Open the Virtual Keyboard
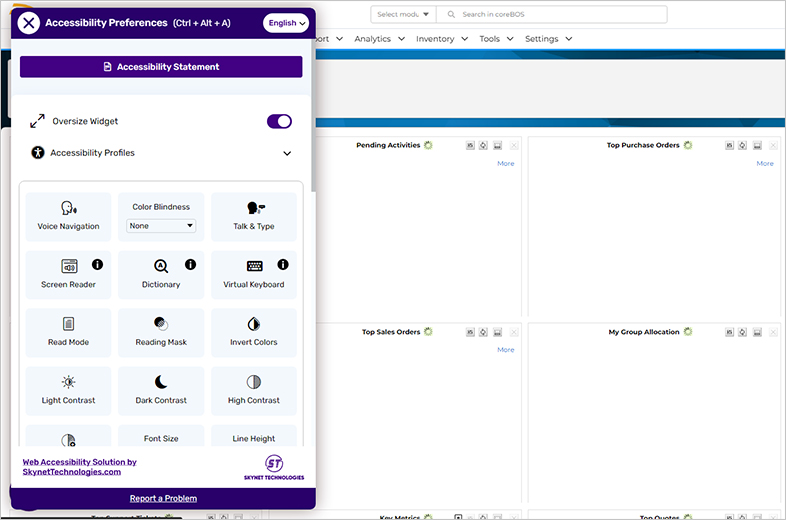Viewport: 786px width, 520px height. pyautogui.click(x=254, y=275)
